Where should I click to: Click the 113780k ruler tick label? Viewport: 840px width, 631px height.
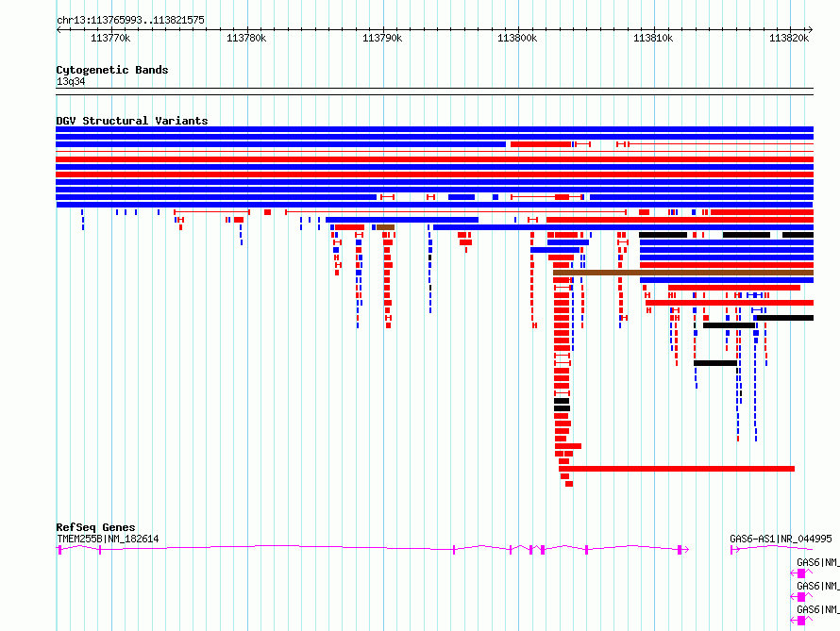point(246,38)
